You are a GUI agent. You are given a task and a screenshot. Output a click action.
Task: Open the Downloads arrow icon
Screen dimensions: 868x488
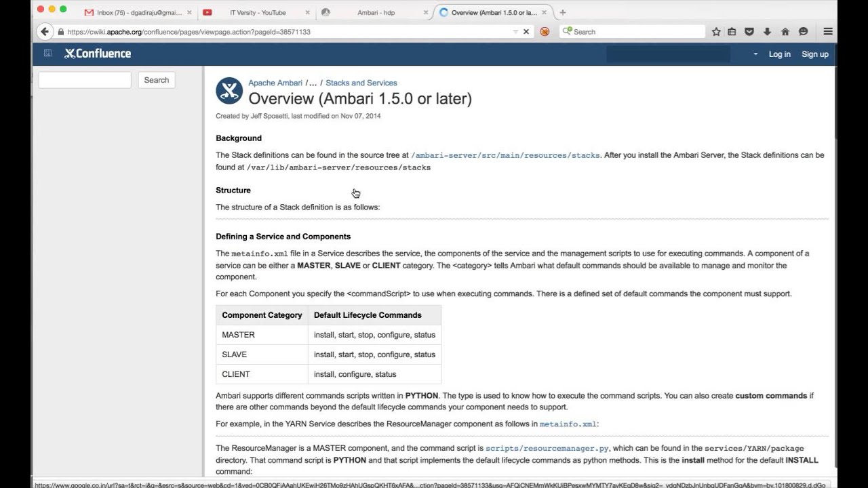pyautogui.click(x=767, y=31)
